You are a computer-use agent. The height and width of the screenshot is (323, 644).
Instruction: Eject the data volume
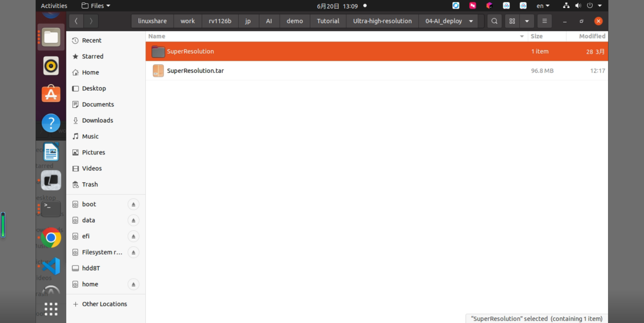tap(133, 220)
